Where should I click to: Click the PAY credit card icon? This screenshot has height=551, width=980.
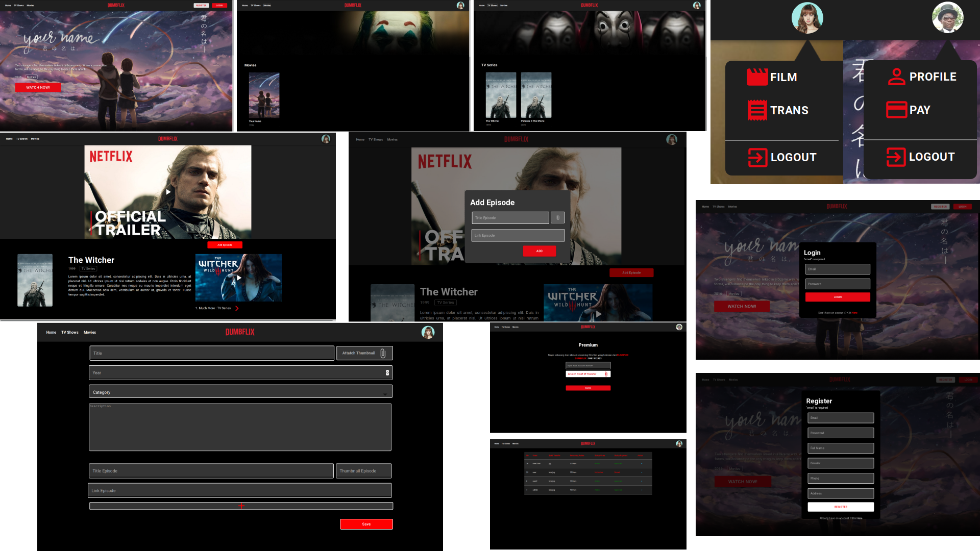click(896, 110)
